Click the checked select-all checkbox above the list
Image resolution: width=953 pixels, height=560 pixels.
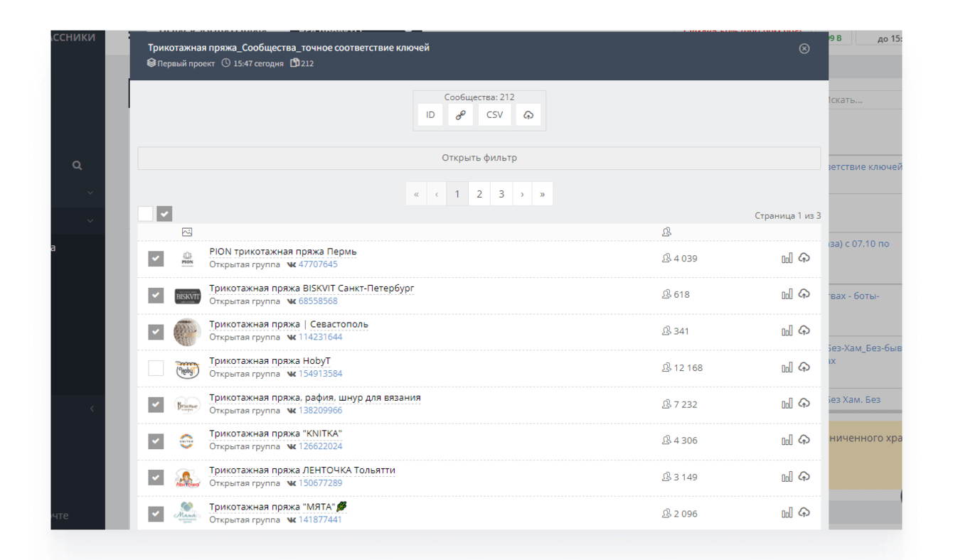(x=164, y=214)
